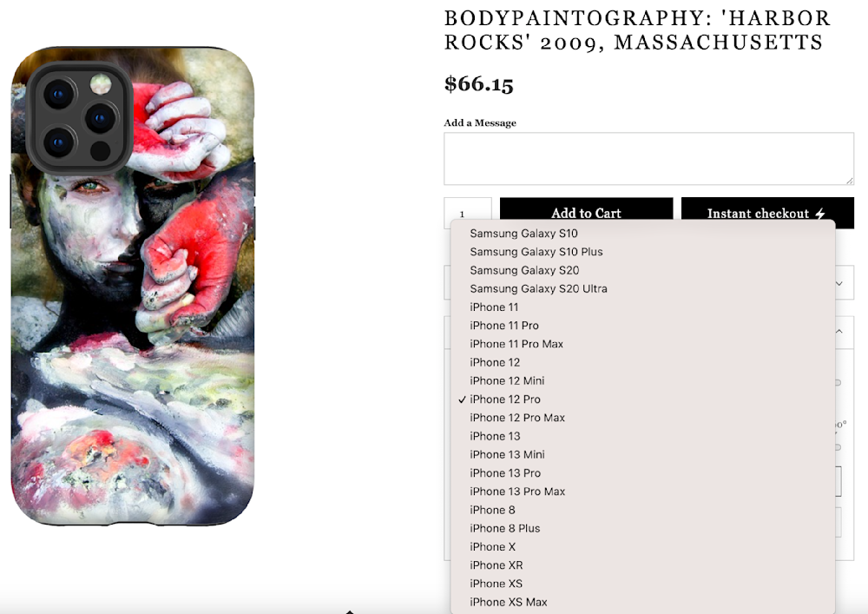Collapse the section with up chevron
The width and height of the screenshot is (868, 614).
click(839, 332)
